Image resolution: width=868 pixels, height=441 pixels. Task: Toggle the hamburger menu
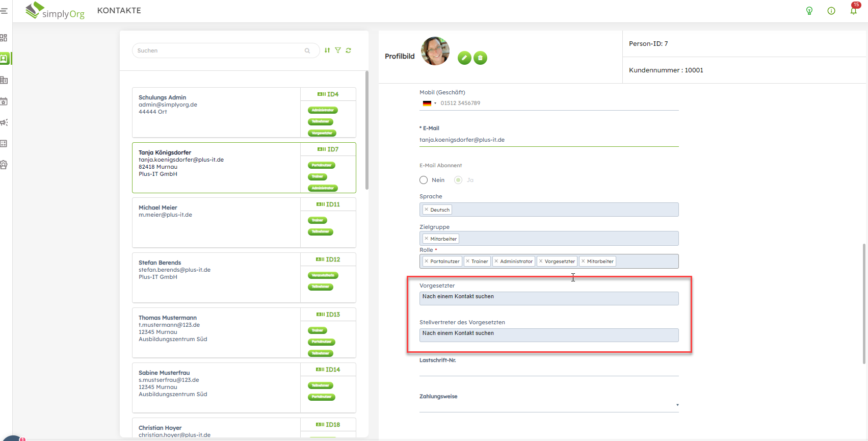point(4,11)
